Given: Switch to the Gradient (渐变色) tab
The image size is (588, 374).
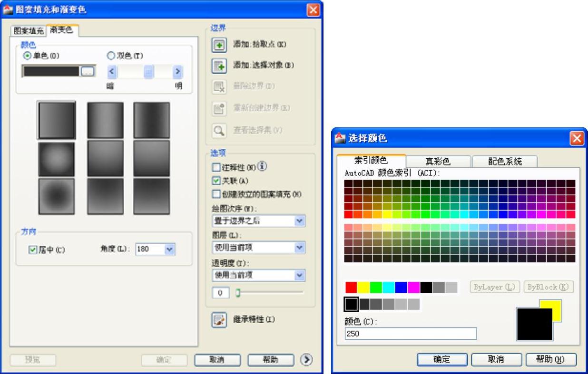Looking at the screenshot, I should [62, 30].
